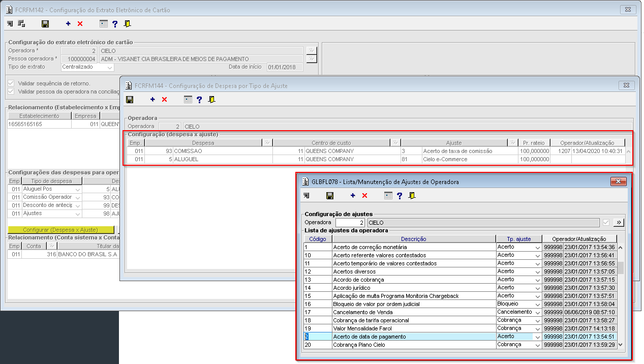Add adjustment with plus icon in GLBFL078

pyautogui.click(x=353, y=195)
